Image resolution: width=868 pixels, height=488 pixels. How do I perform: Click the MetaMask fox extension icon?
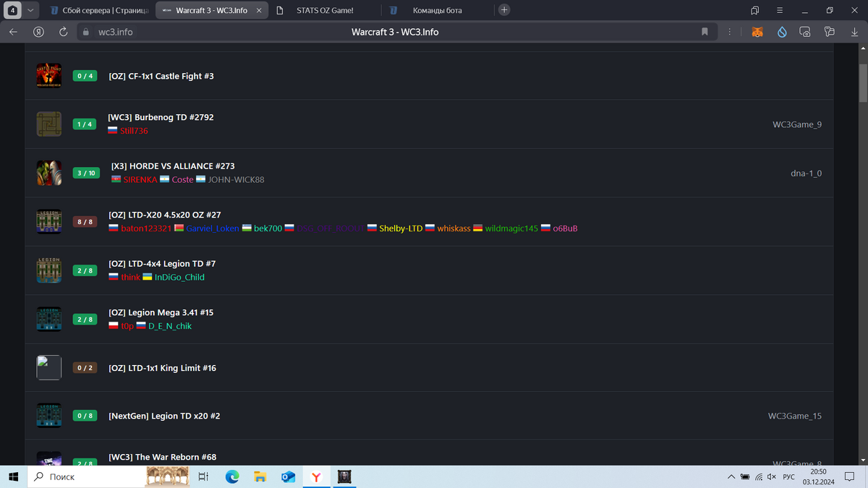pos(757,32)
